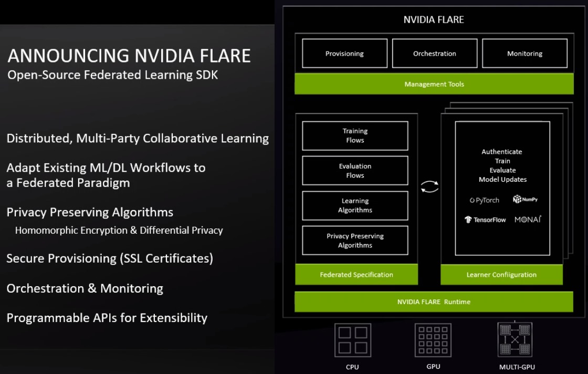Switch to the Orchestration panel
This screenshot has height=374, width=588.
(x=434, y=53)
